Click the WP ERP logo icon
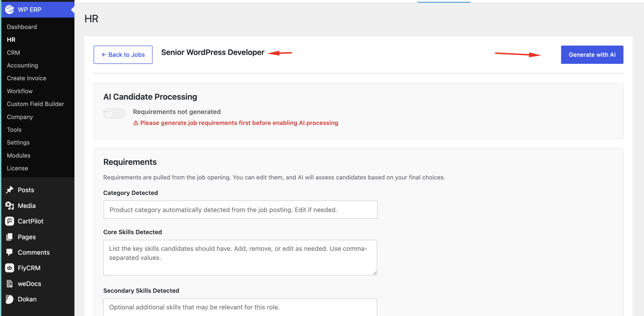 click(x=10, y=10)
